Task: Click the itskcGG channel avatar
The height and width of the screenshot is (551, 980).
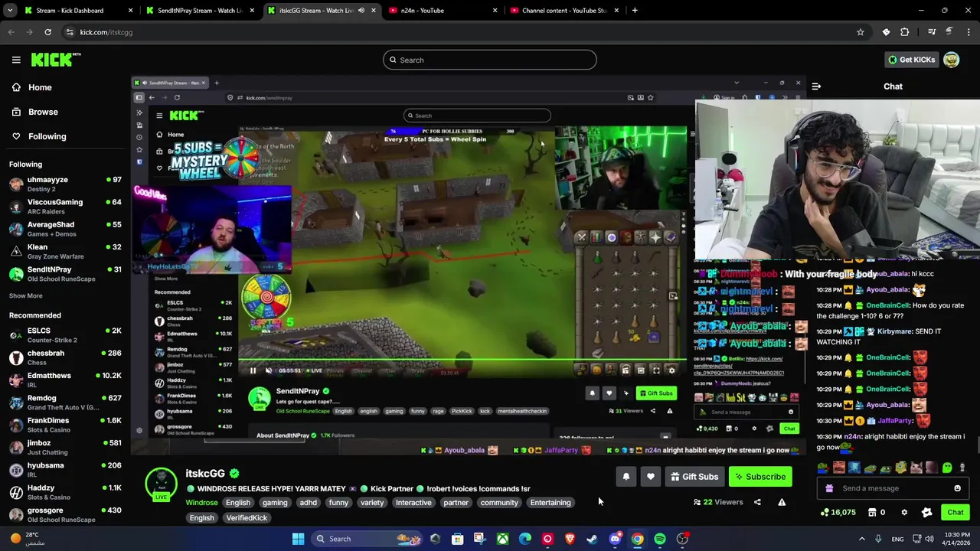Action: point(162,483)
